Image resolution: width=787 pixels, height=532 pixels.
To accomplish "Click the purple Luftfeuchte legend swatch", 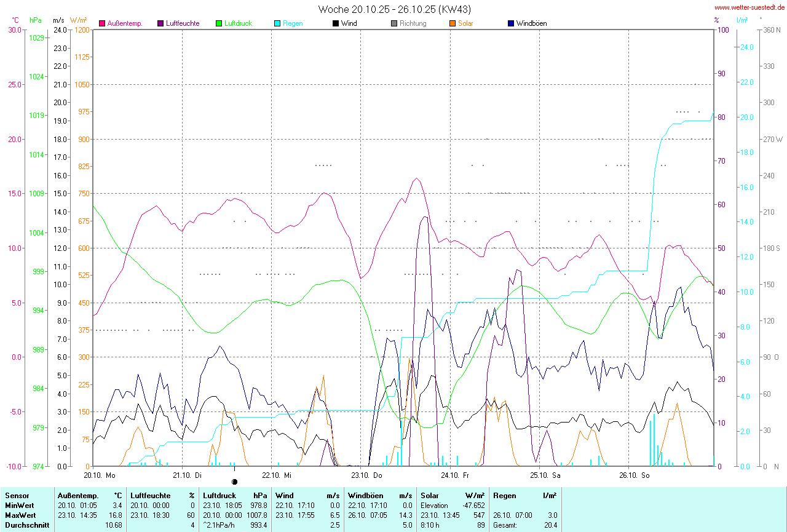I will [x=160, y=23].
